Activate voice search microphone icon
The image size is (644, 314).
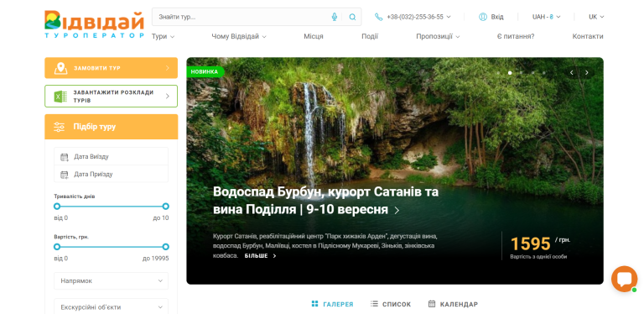click(335, 17)
